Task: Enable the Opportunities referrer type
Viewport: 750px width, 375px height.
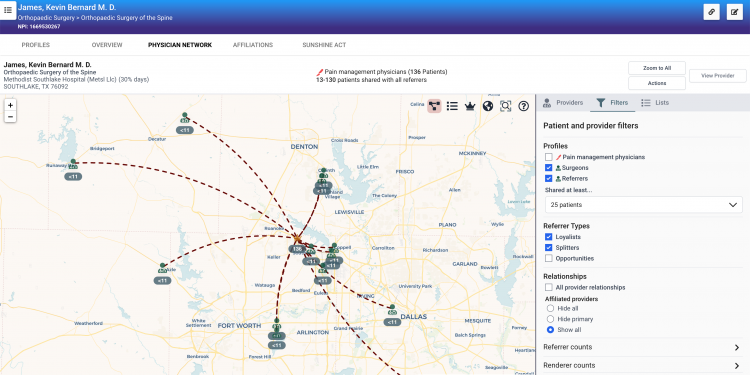Action: [549, 258]
